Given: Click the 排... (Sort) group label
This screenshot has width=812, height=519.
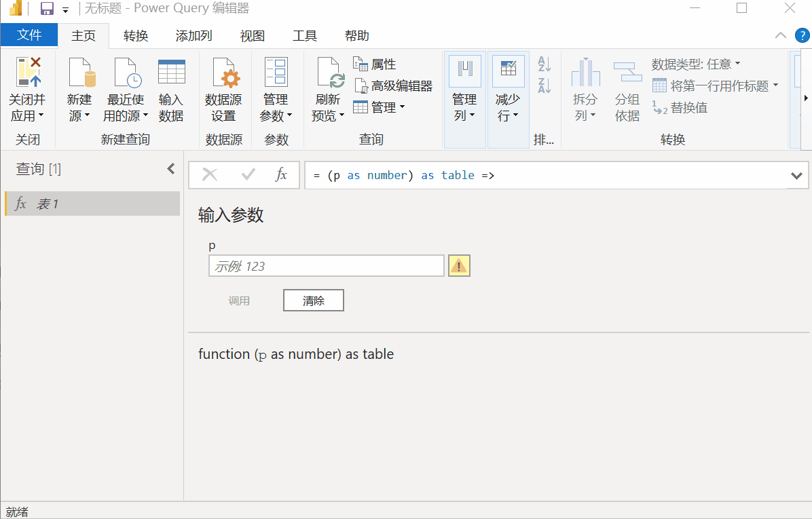Looking at the screenshot, I should (544, 139).
